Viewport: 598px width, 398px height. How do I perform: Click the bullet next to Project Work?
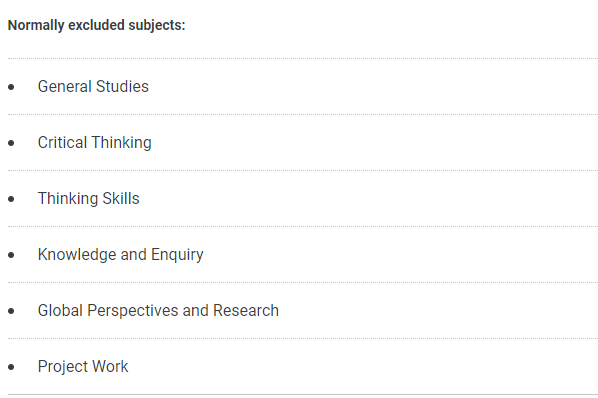pos(11,367)
